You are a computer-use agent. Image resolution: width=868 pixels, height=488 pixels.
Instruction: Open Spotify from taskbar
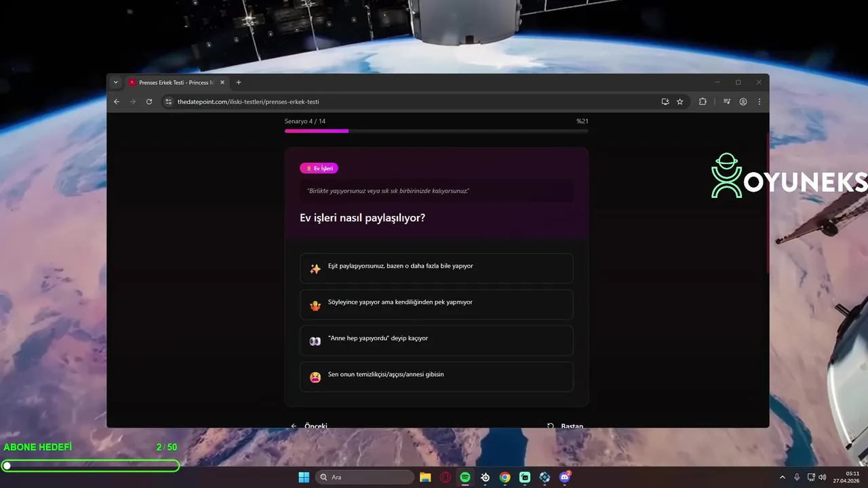465,477
